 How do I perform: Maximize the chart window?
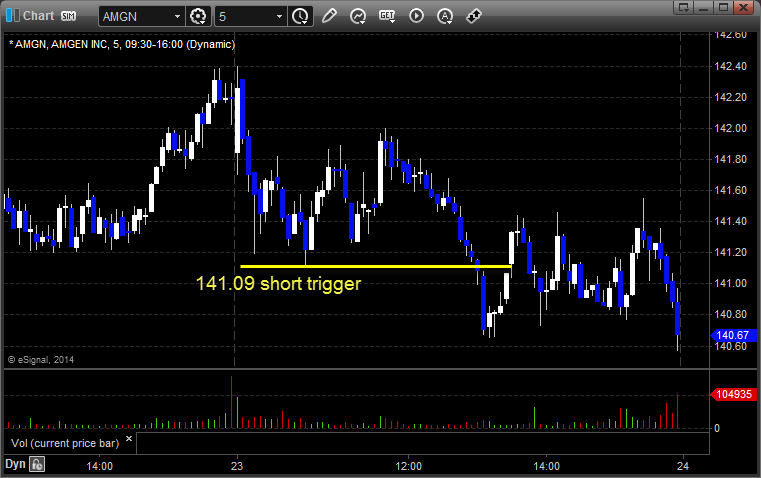click(723, 7)
